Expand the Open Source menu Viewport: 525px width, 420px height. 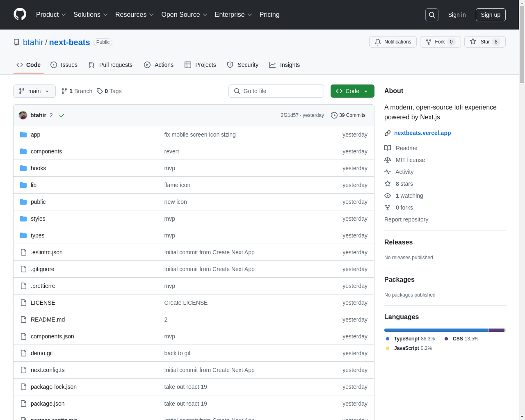[x=185, y=14]
